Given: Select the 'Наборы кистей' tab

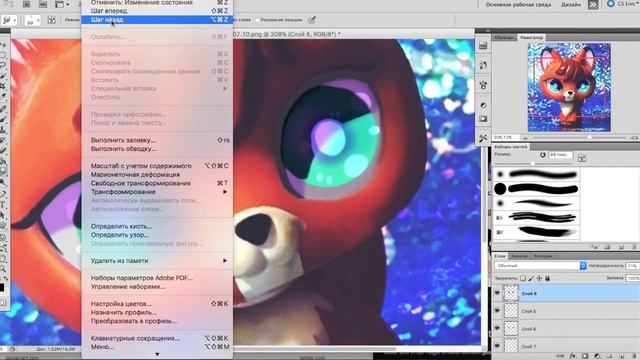Looking at the screenshot, I should tap(511, 147).
